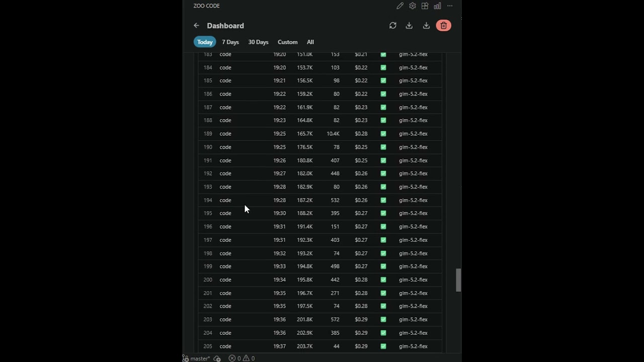Switch to the 7 Days tab

click(230, 42)
